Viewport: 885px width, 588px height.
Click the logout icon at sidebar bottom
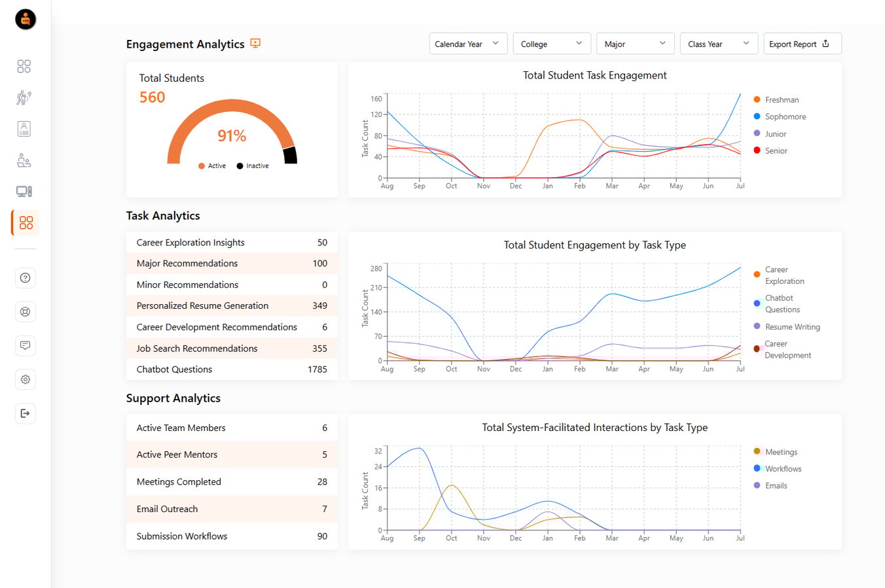pos(25,413)
